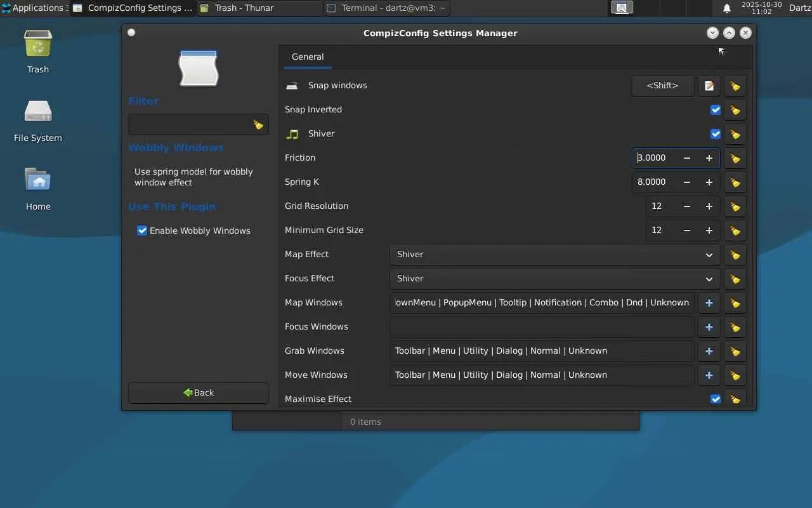Click the Friction value field
Image resolution: width=812 pixels, height=508 pixels.
click(654, 158)
